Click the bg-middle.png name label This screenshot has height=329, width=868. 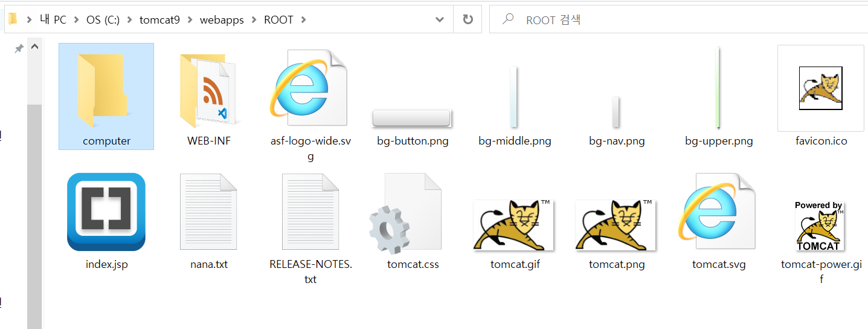coord(515,141)
